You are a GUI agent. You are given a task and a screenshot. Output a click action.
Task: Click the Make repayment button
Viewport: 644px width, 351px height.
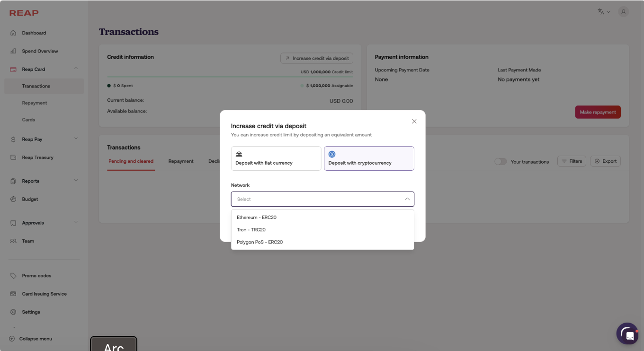tap(598, 112)
